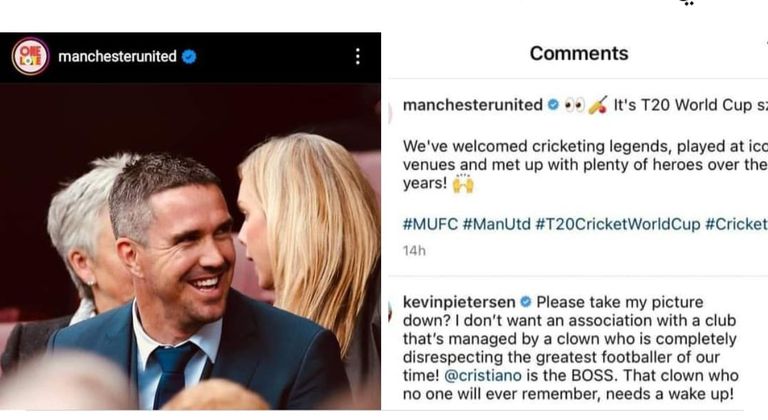Tap the One Love profile avatar
768x420 pixels.
point(30,56)
